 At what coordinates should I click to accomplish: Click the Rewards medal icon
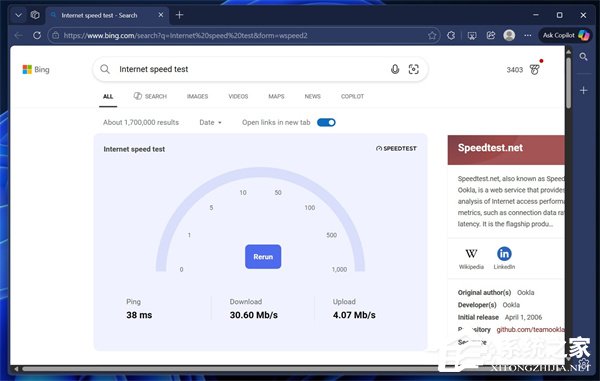point(535,69)
